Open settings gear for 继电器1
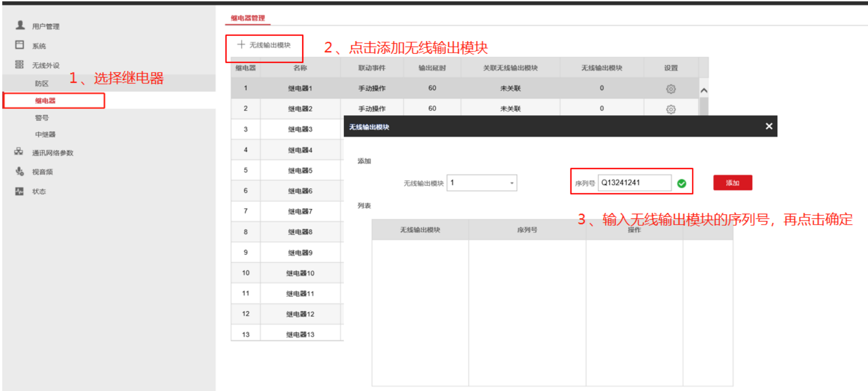This screenshot has height=391, width=868. (x=671, y=89)
